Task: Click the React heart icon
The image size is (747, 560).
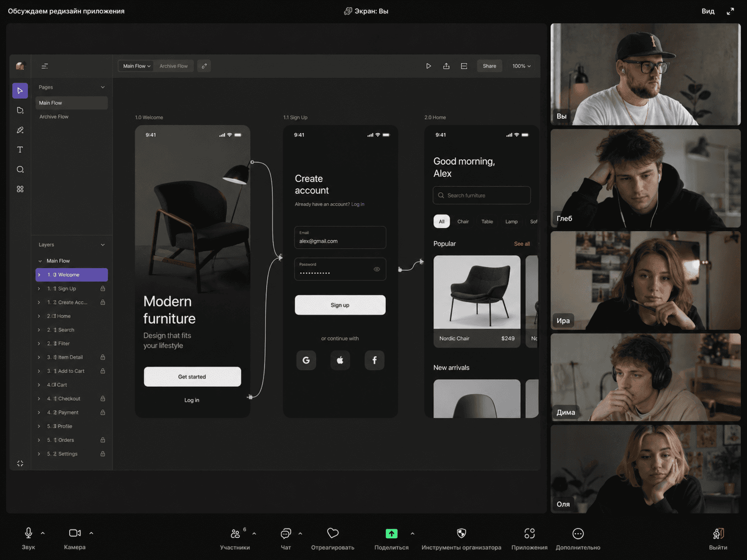Action: (333, 533)
